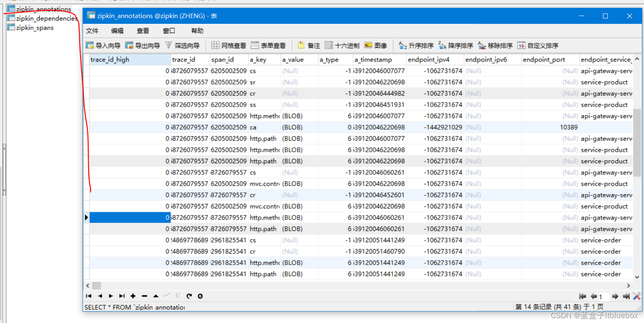Viewport: 644px width, 323px height.
Task: Click the a_value column header
Action: (300, 60)
